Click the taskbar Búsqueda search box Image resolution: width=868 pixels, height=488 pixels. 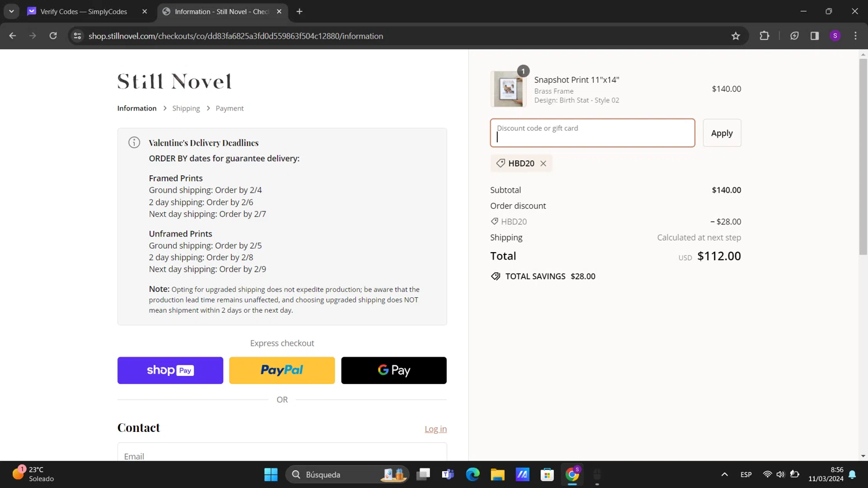pyautogui.click(x=347, y=475)
